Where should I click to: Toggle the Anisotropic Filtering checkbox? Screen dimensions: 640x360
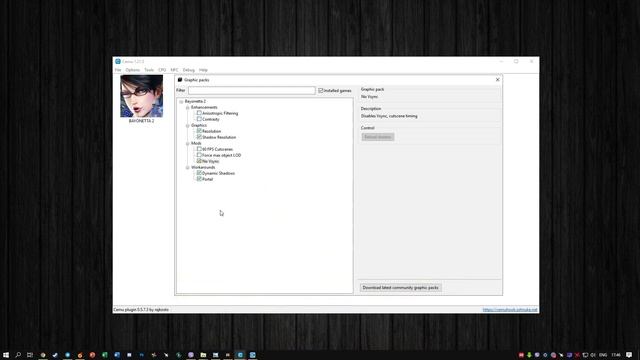click(199, 113)
